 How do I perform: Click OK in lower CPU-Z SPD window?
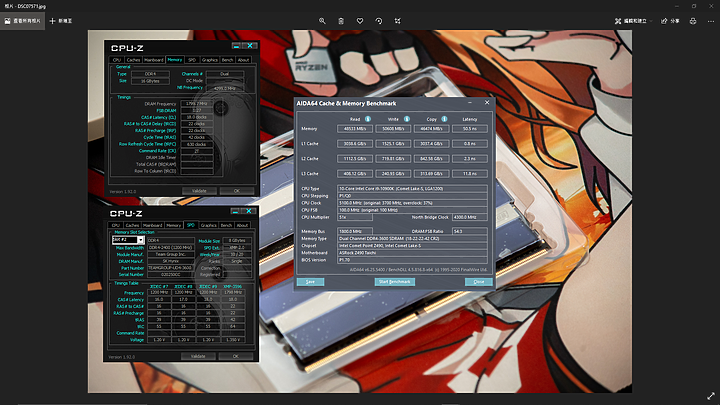coord(236,356)
